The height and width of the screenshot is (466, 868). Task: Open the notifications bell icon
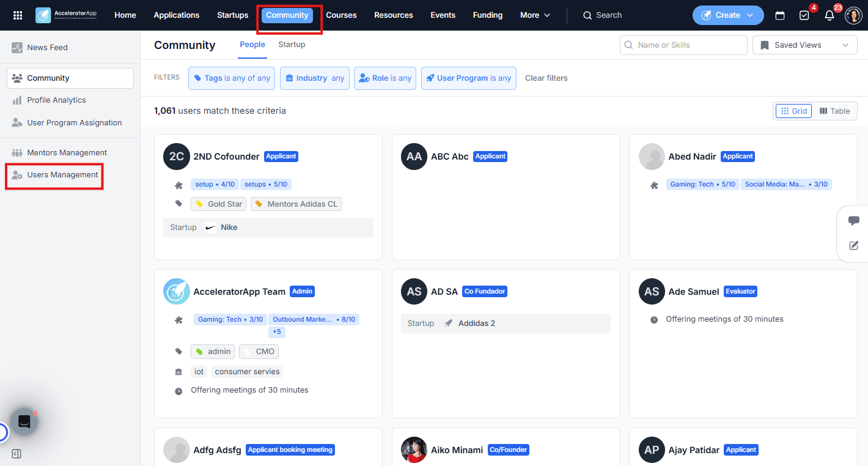pyautogui.click(x=829, y=15)
